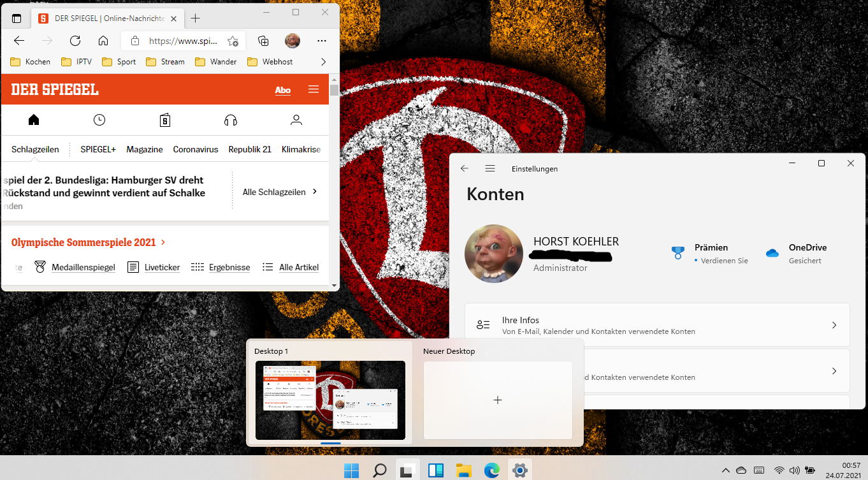The width and height of the screenshot is (868, 480).
Task: Click Abo subscription link
Action: pyautogui.click(x=283, y=90)
